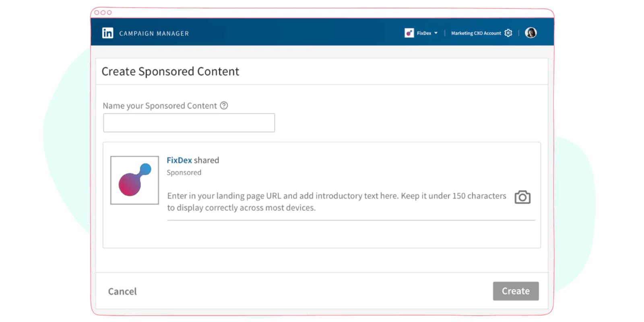Open the FixDex link in post preview

point(179,160)
